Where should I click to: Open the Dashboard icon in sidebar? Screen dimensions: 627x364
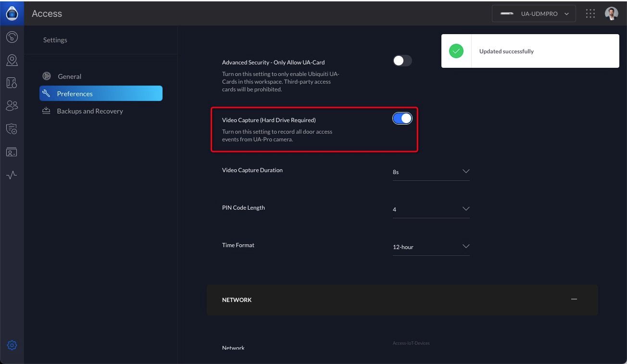pos(12,37)
